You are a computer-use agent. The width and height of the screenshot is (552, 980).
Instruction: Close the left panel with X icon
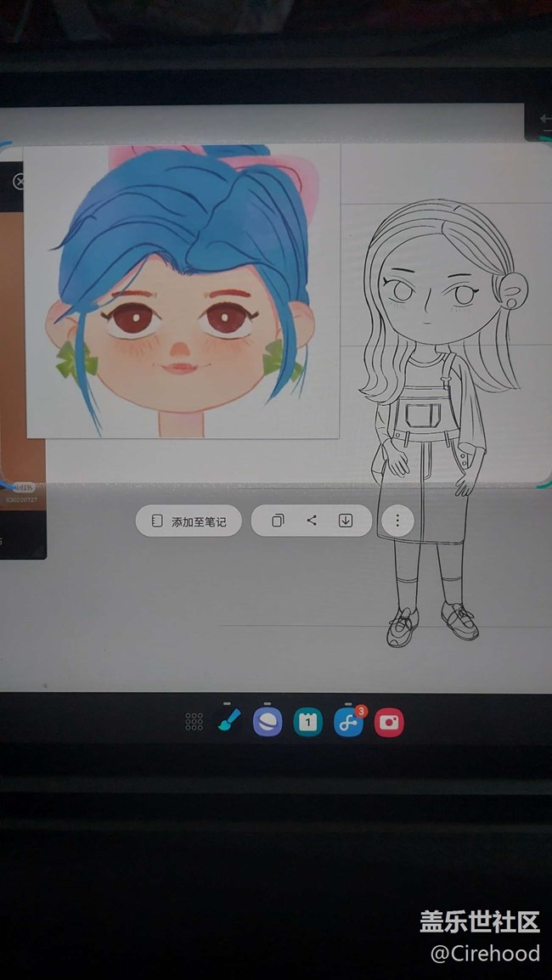(x=20, y=182)
